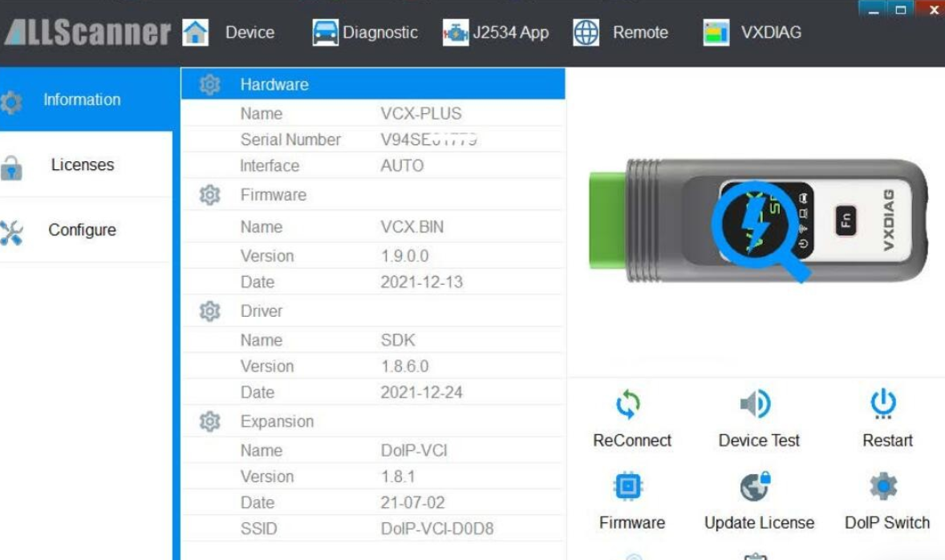Click the J2534 App engine icon

(456, 33)
